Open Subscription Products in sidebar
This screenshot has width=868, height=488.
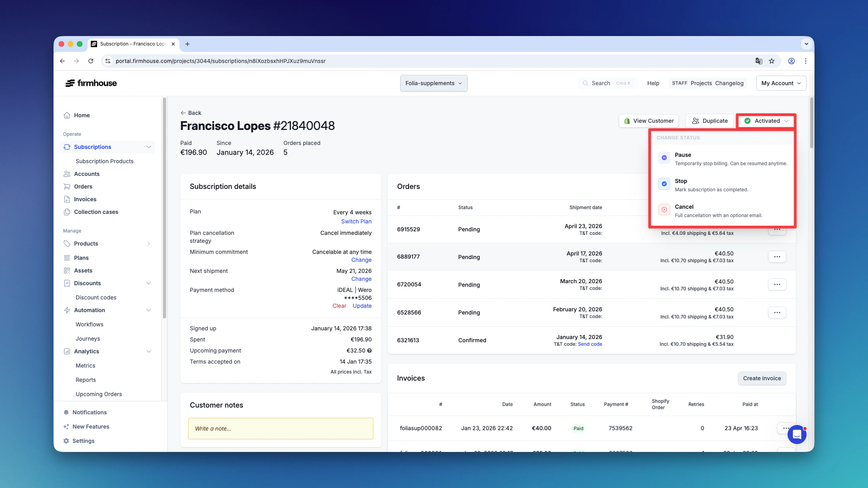click(x=105, y=161)
